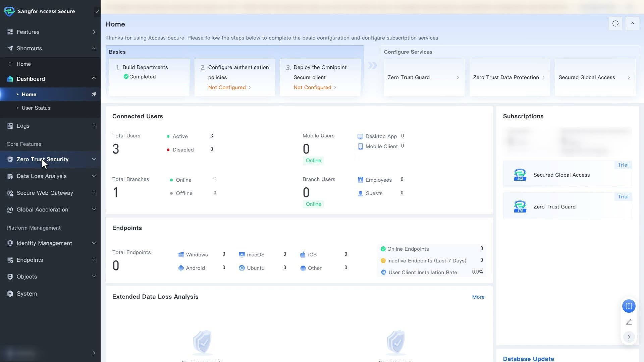Unpin Home with the pin icon
This screenshot has height=362, width=644.
click(x=94, y=94)
